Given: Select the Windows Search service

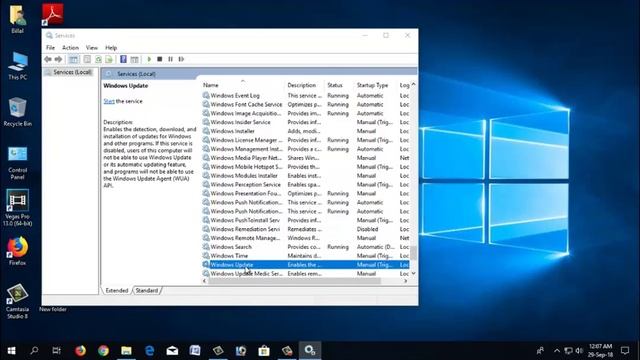Looking at the screenshot, I should 305,247.
